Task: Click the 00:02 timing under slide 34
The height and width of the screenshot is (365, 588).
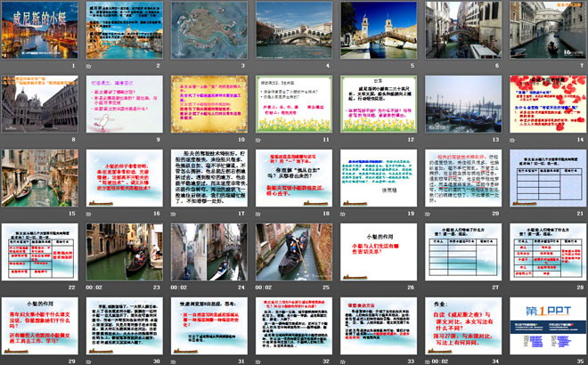Action: 439,361
